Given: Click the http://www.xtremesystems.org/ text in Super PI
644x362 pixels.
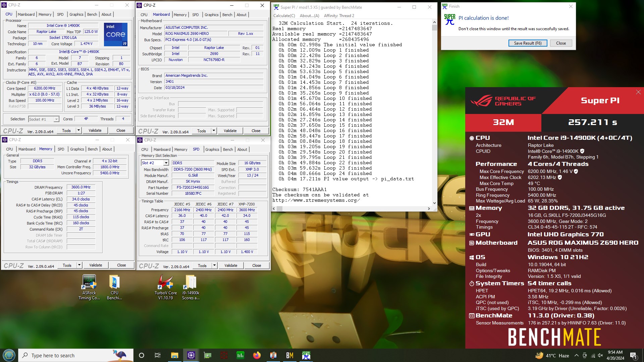Looking at the screenshot, I should pyautogui.click(x=316, y=200).
